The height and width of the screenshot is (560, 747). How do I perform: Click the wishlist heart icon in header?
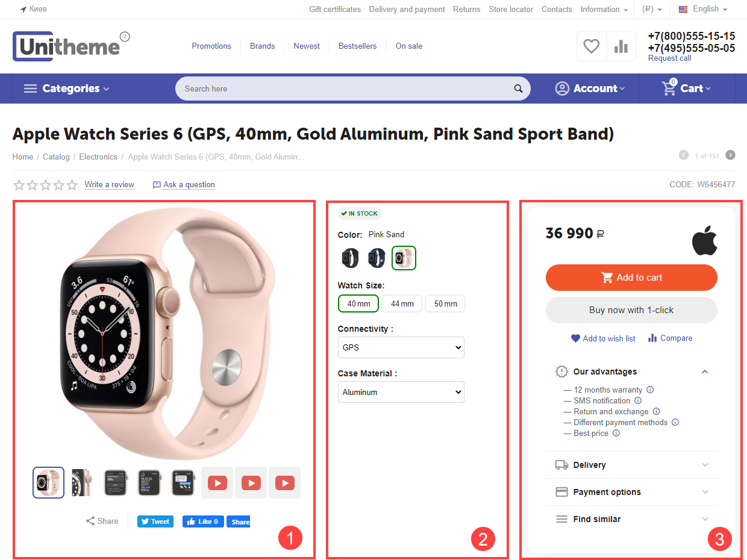(592, 46)
